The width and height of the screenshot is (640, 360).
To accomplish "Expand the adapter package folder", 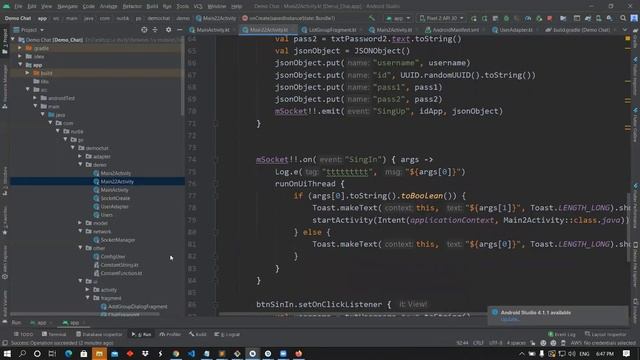I will tap(80, 156).
